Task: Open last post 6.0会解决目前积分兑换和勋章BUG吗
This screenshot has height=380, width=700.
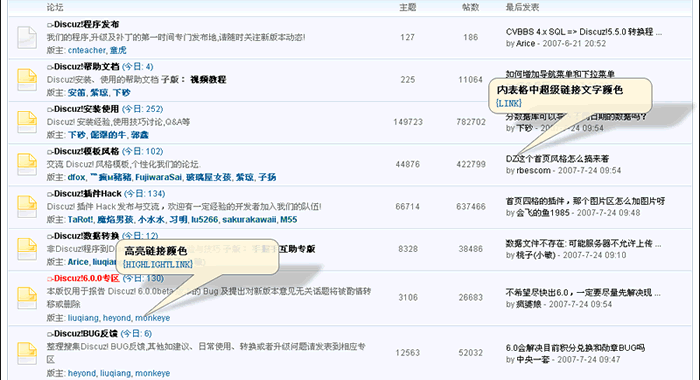Action: click(575, 348)
